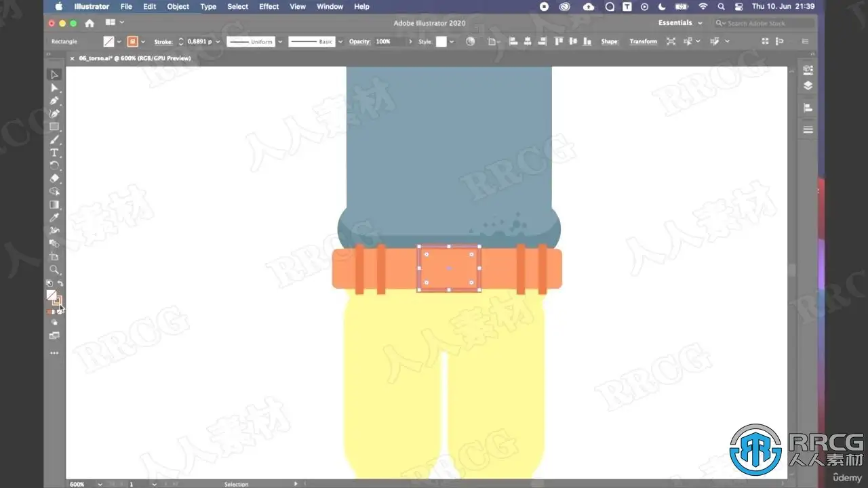
Task: Open the Home screen icon
Action: coord(90,23)
